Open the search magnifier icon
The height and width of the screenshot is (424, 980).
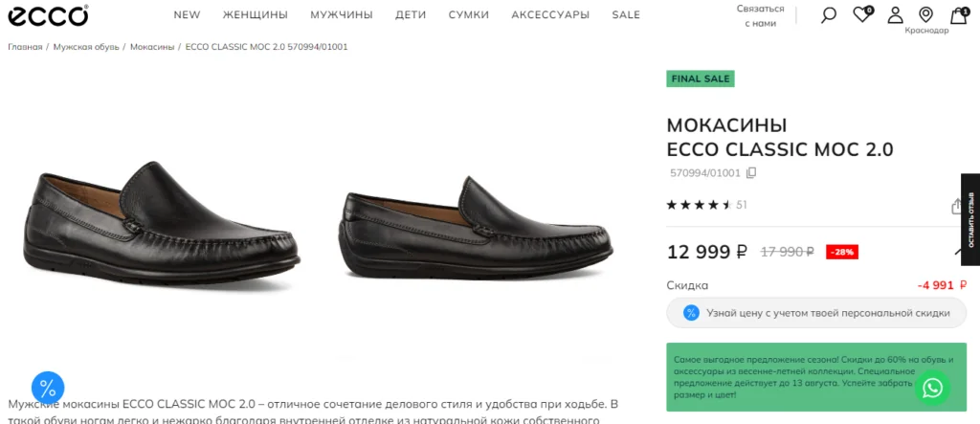(x=829, y=14)
